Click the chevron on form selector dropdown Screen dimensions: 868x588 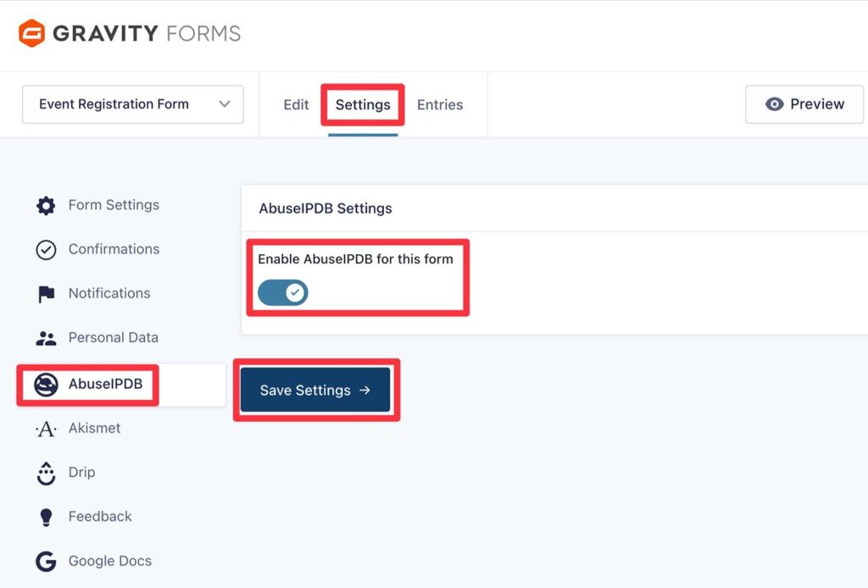[x=224, y=104]
